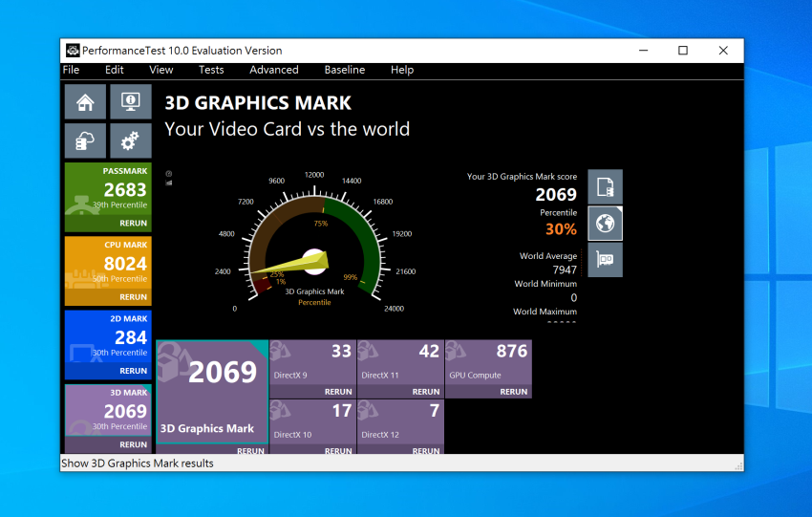Click the gauge needle pointer

point(290,263)
